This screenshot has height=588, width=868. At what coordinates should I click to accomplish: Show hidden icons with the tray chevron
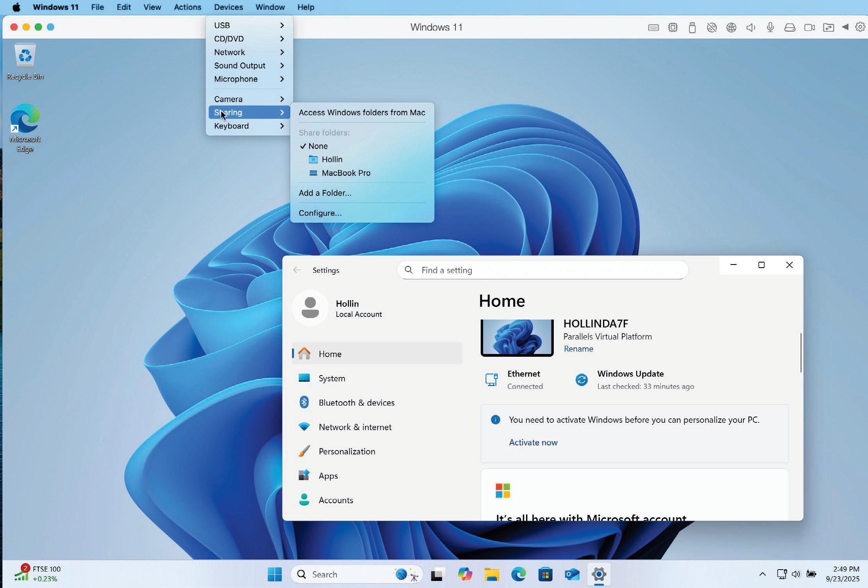pos(762,574)
